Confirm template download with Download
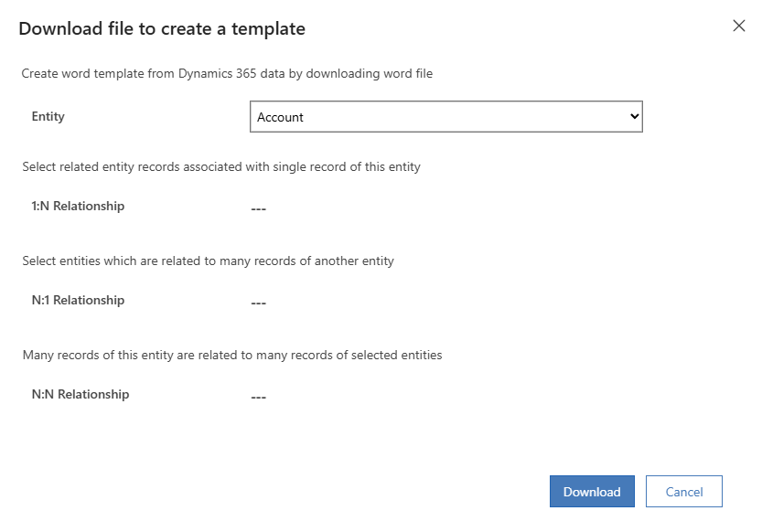Viewport: 762px width, 532px height. [x=591, y=491]
